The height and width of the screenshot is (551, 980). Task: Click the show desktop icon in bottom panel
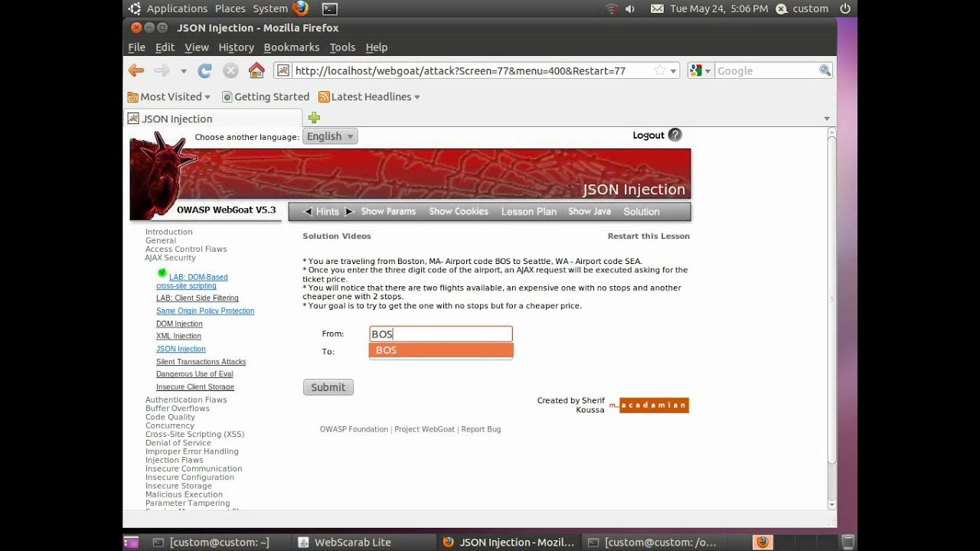tap(131, 542)
